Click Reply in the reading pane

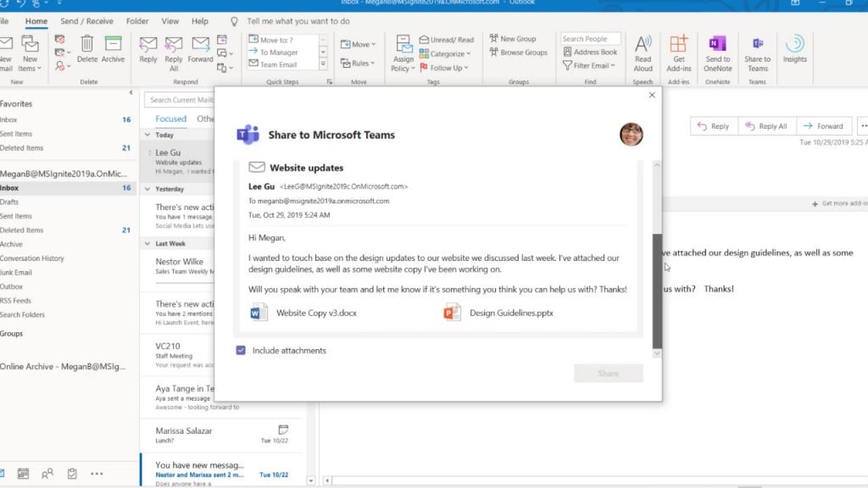click(714, 126)
